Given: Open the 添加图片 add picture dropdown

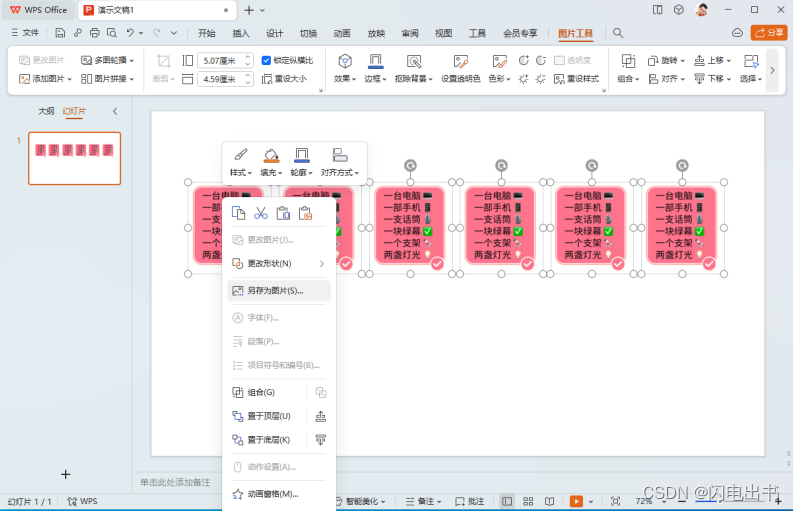Looking at the screenshot, I should tap(45, 79).
